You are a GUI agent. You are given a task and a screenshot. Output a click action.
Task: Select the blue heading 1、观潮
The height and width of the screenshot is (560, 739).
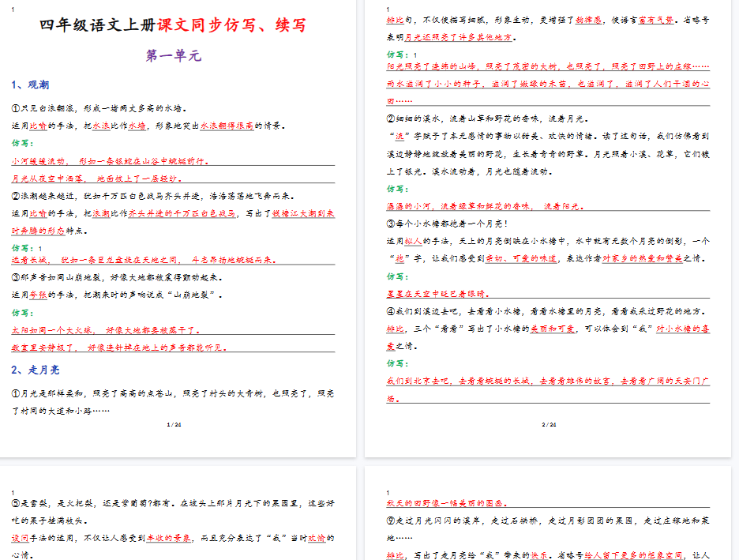pos(31,85)
